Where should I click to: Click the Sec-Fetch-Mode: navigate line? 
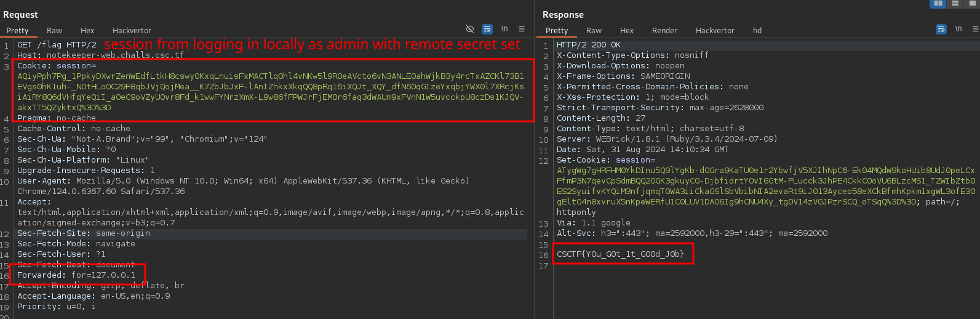pos(76,244)
